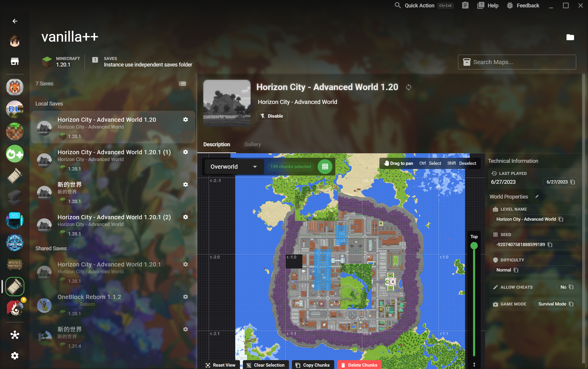Open the user avatar profile icon
The height and width of the screenshot is (369, 588).
click(x=15, y=40)
